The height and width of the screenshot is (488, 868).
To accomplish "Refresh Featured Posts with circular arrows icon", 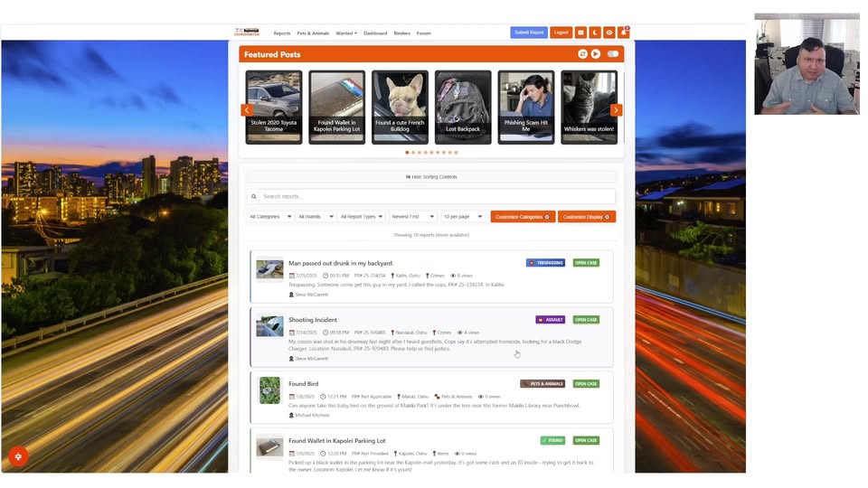I will 582,54.
